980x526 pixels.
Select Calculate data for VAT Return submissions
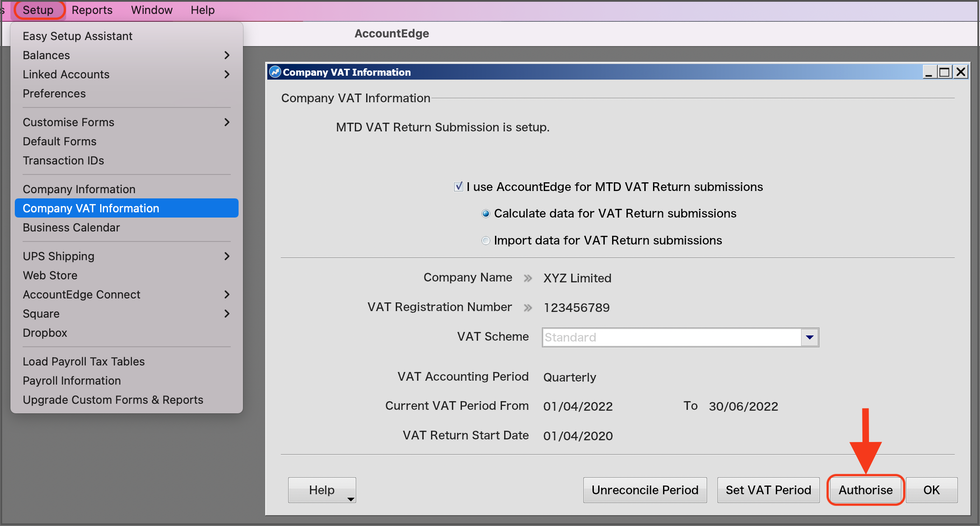click(x=485, y=214)
